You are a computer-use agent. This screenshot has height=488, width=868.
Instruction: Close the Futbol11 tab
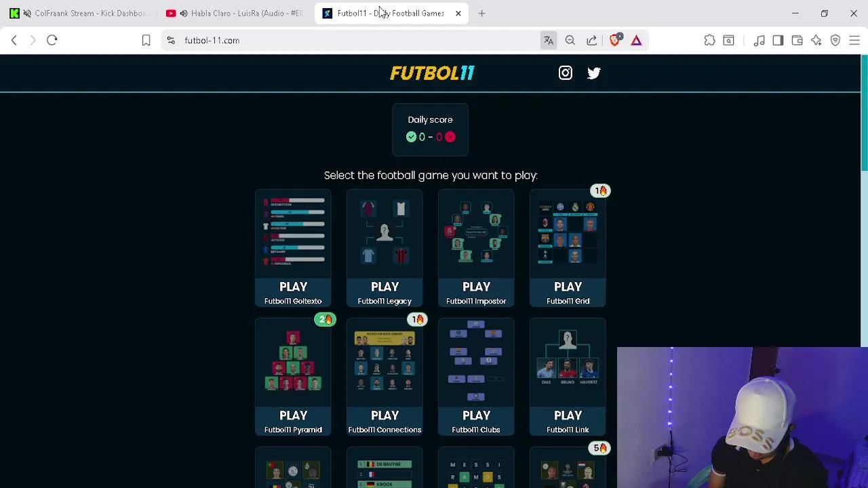tap(458, 14)
